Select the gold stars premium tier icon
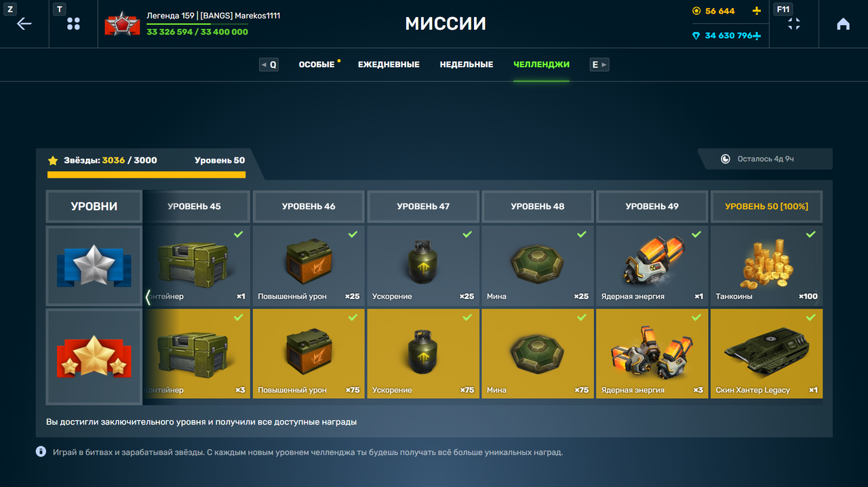This screenshot has height=487, width=868. pyautogui.click(x=94, y=356)
